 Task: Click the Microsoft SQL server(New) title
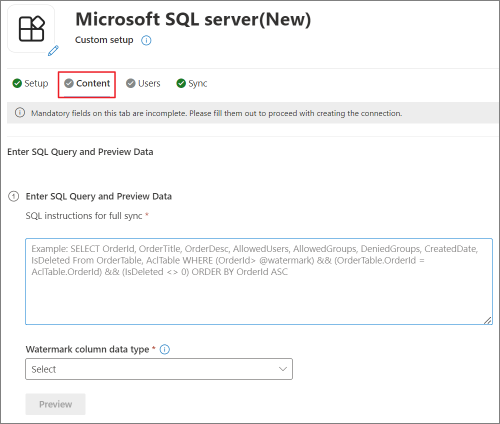193,19
